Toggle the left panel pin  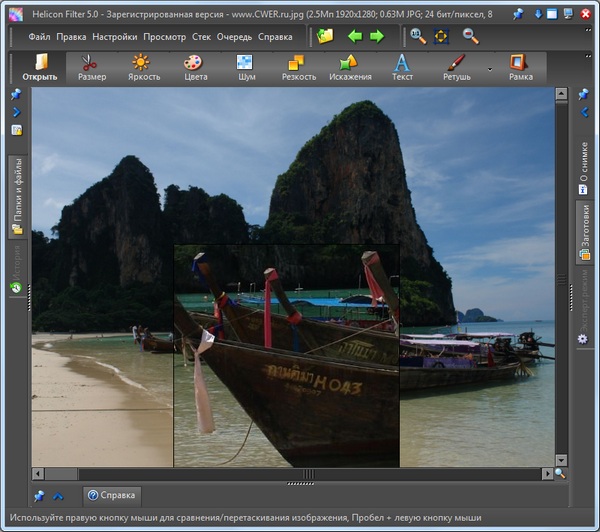pyautogui.click(x=16, y=95)
